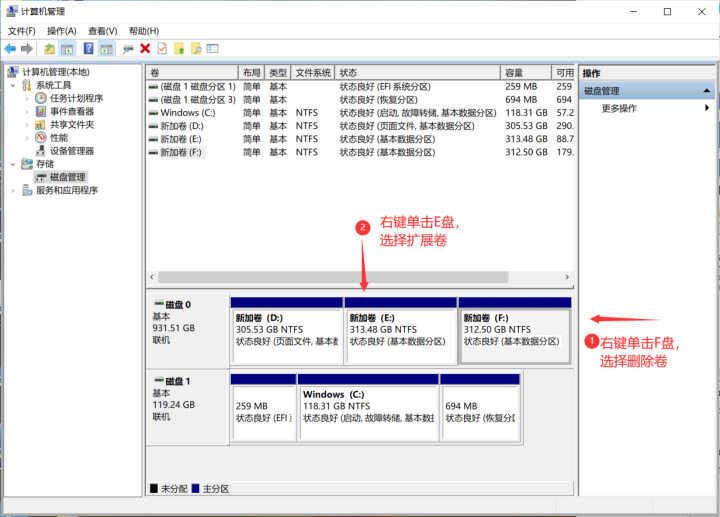Viewport: 720px width, 517px height.
Task: Open the 操作(A) menu
Action: point(62,31)
